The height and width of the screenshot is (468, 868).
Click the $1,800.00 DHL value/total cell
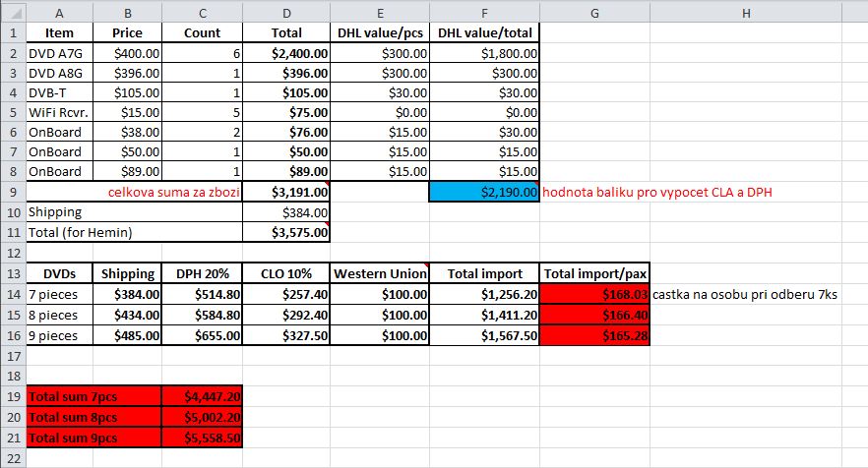484,54
